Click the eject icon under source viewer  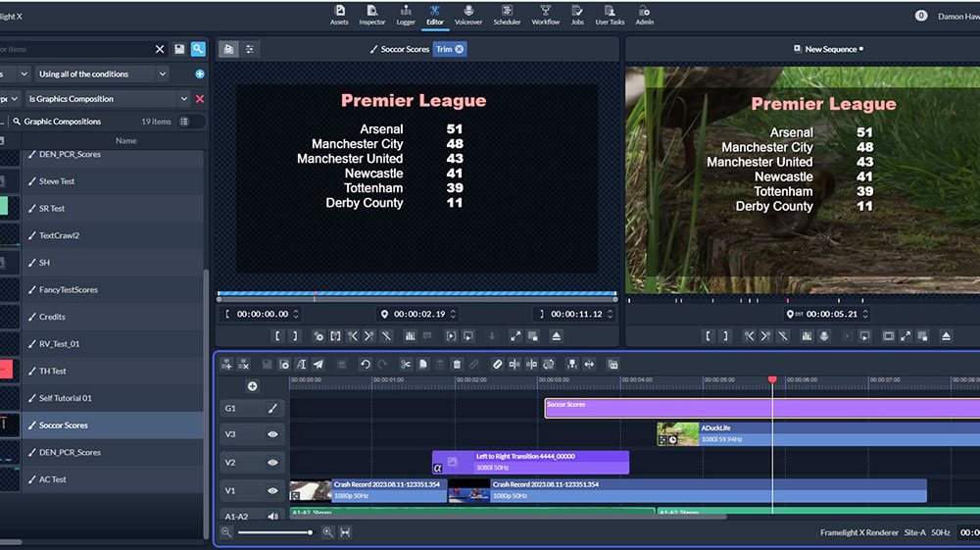click(x=557, y=336)
